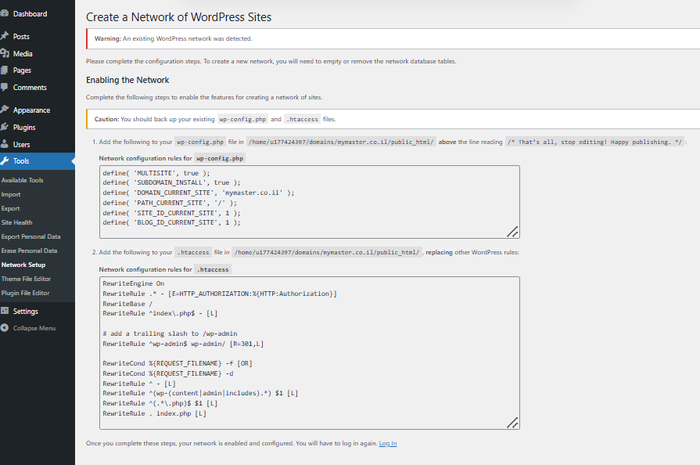Click the Dashboard gauge icon
700x465 pixels.
pos(6,14)
